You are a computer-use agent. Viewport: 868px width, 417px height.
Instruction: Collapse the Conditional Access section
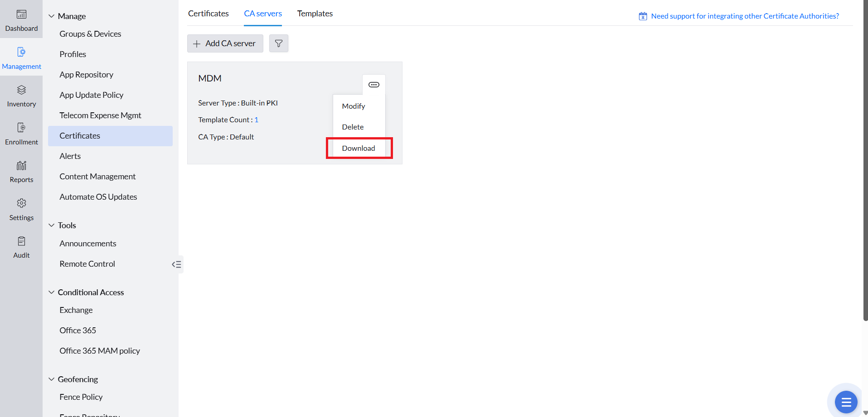(51, 292)
